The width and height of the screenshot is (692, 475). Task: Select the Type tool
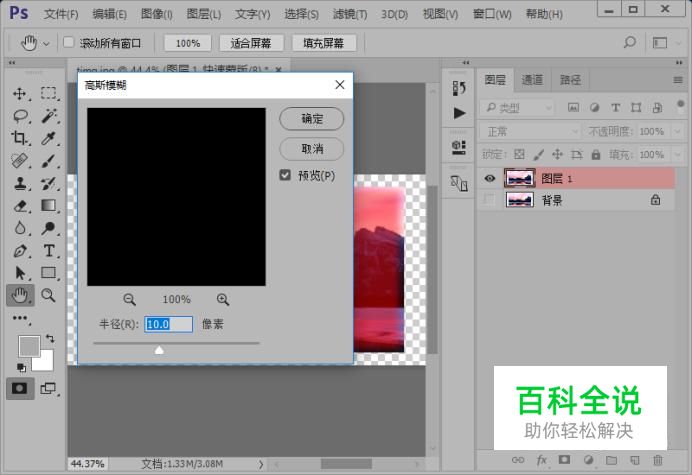point(49,251)
